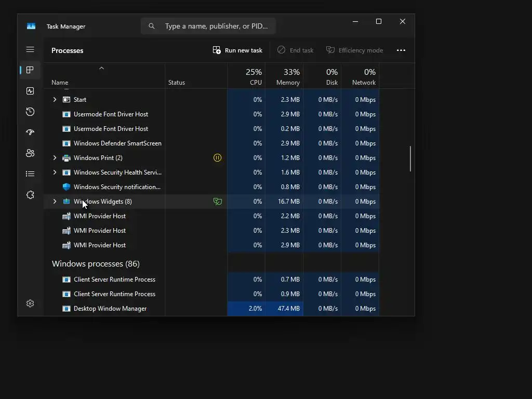Sort by the Name column header
532x399 pixels.
click(104, 76)
